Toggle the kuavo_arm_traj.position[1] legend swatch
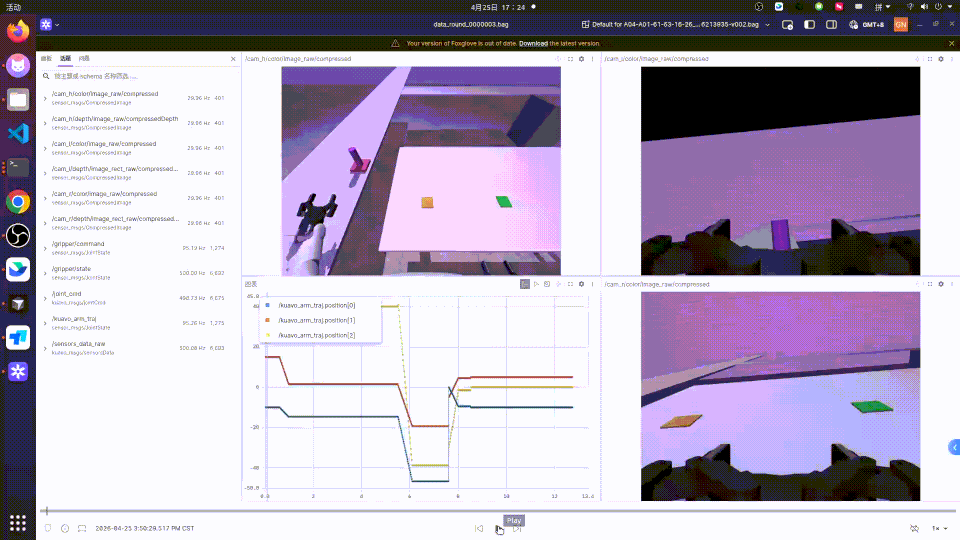960x540 pixels. click(x=269, y=320)
